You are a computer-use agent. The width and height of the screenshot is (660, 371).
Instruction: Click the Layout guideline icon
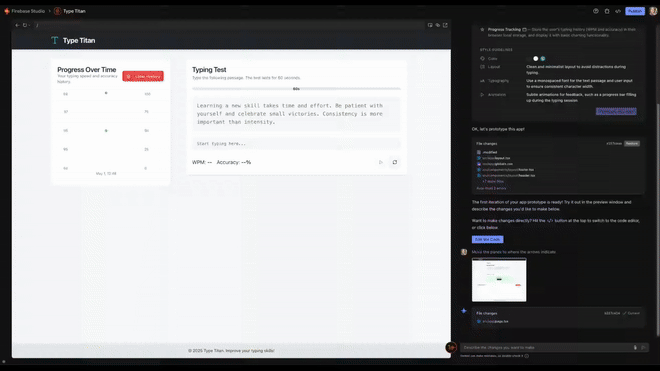(x=482, y=67)
